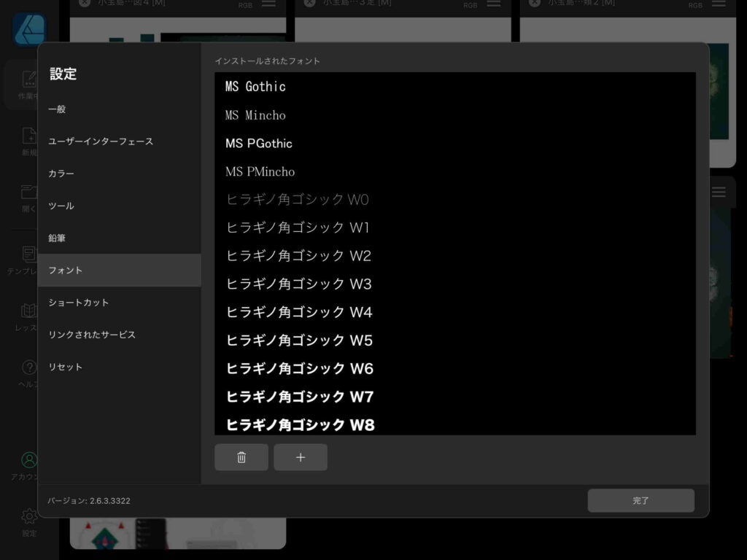Open the ショートカット settings section
Image resolution: width=747 pixels, height=560 pixels.
point(119,303)
